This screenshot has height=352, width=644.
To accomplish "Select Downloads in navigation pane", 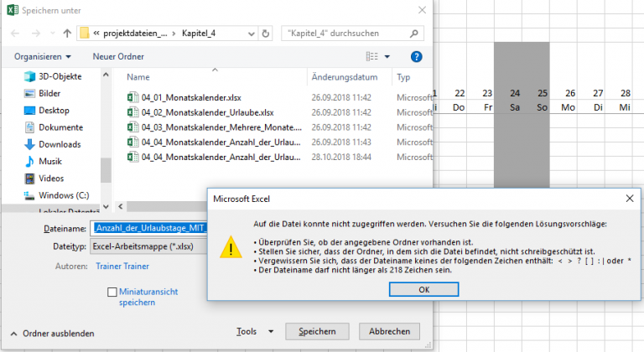I will (x=52, y=145).
